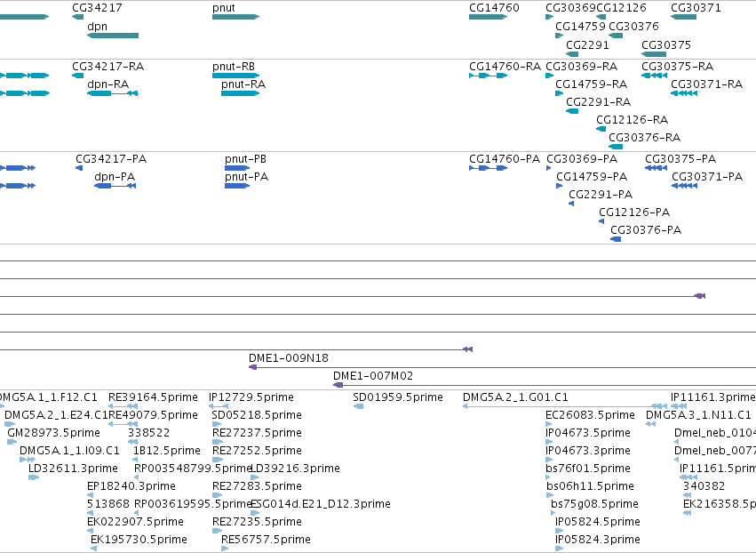Click the DMG5A1_1.I09.C1 label
756x553 pixels.
[x=69, y=451]
